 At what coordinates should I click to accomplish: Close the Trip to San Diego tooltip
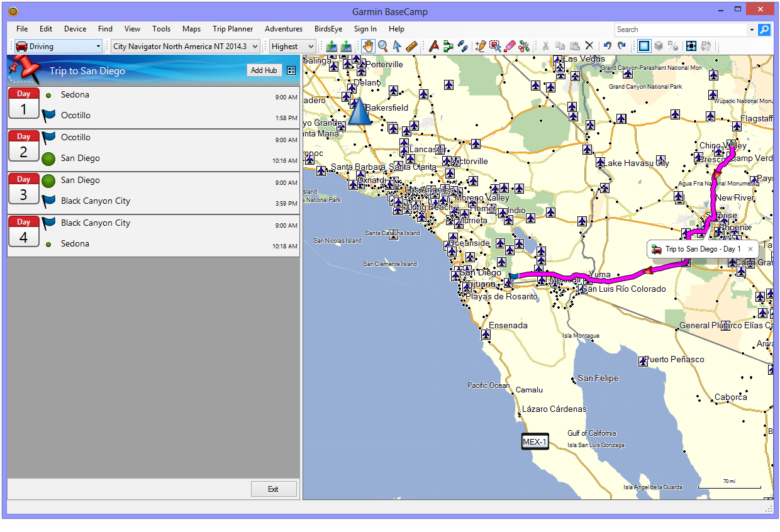point(750,249)
